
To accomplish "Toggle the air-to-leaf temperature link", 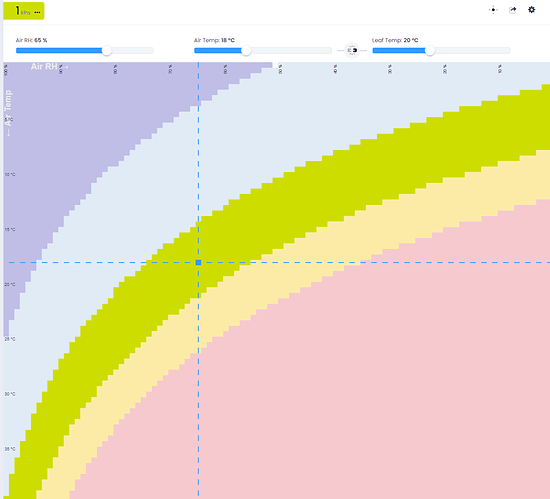I will (352, 50).
